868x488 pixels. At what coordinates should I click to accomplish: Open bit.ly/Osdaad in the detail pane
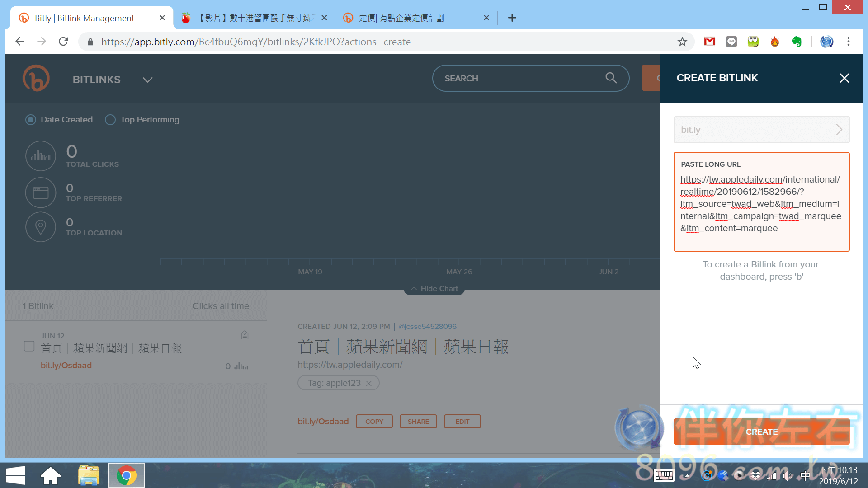[323, 422]
